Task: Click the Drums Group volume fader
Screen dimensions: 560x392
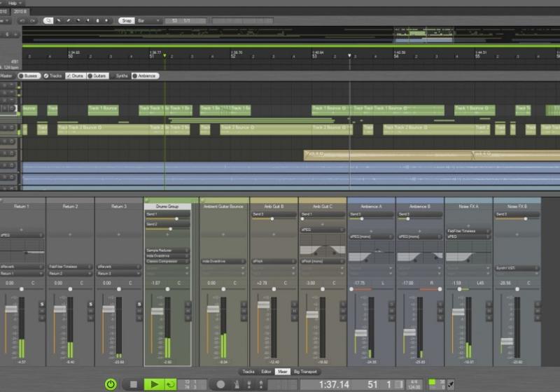Action: tap(157, 311)
